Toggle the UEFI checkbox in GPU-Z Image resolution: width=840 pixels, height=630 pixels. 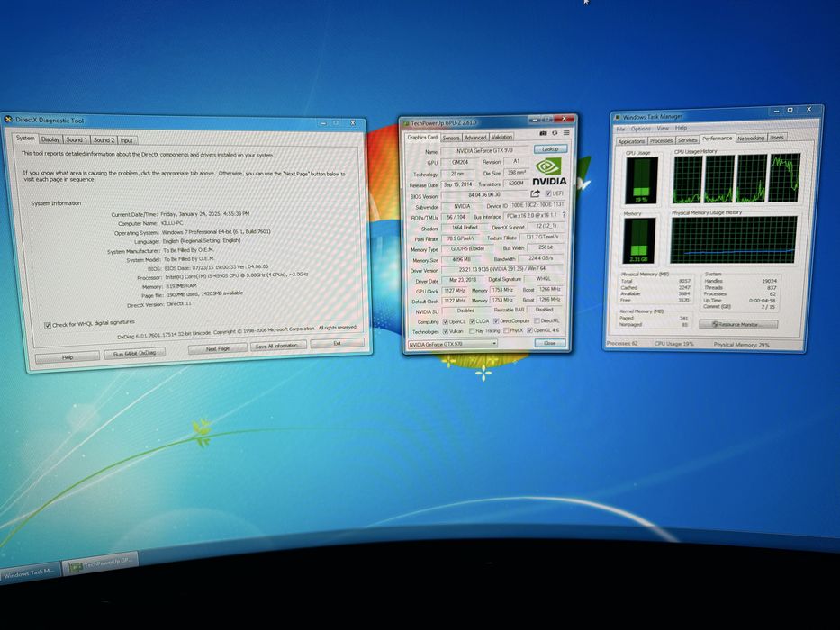(x=548, y=193)
